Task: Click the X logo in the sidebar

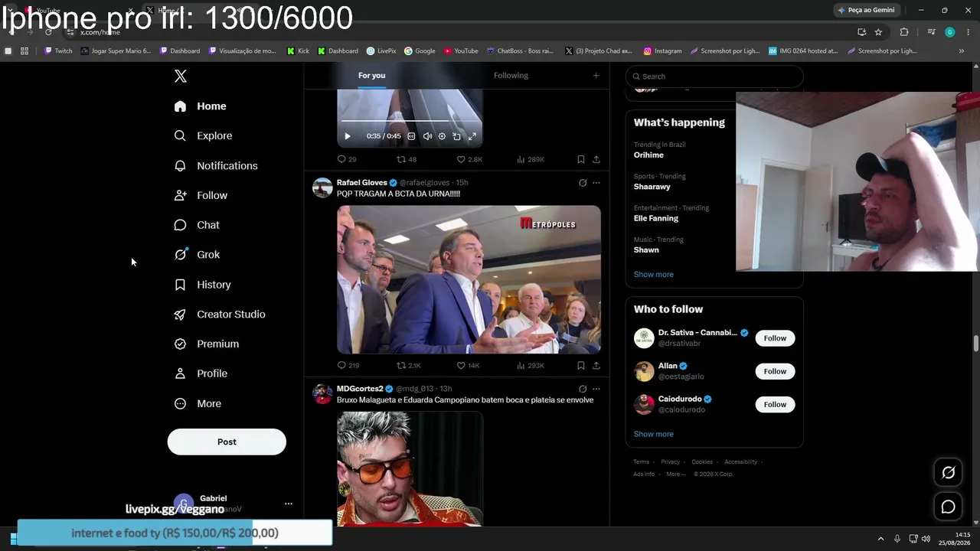Action: point(181,76)
